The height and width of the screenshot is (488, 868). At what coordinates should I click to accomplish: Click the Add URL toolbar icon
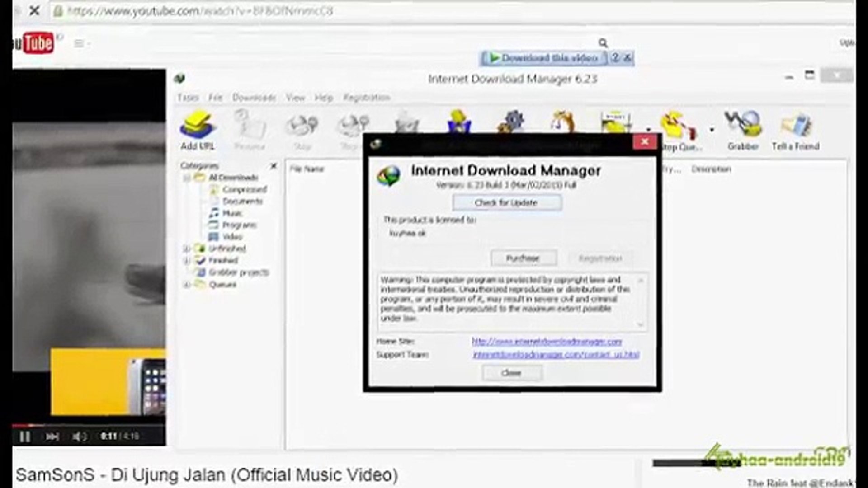pyautogui.click(x=198, y=130)
